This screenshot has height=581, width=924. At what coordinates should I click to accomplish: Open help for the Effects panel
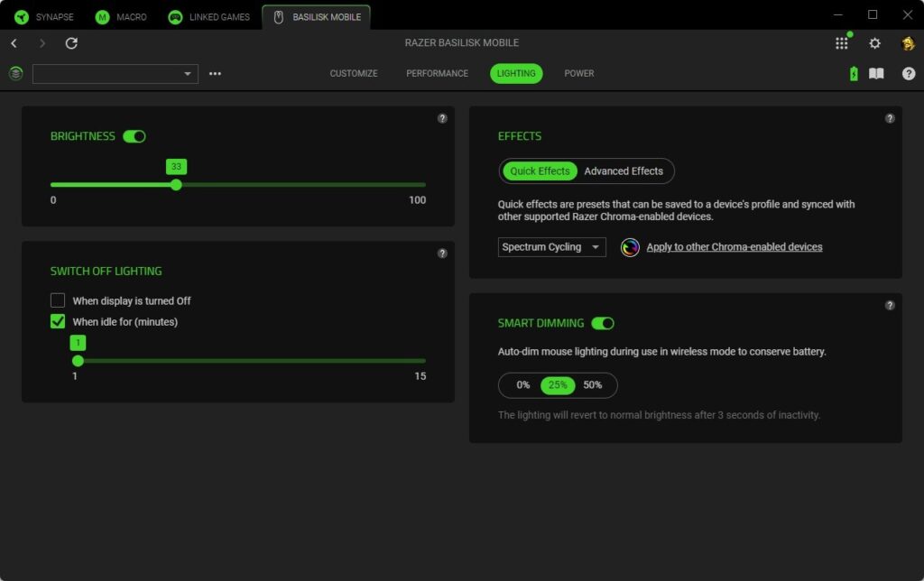(890, 118)
